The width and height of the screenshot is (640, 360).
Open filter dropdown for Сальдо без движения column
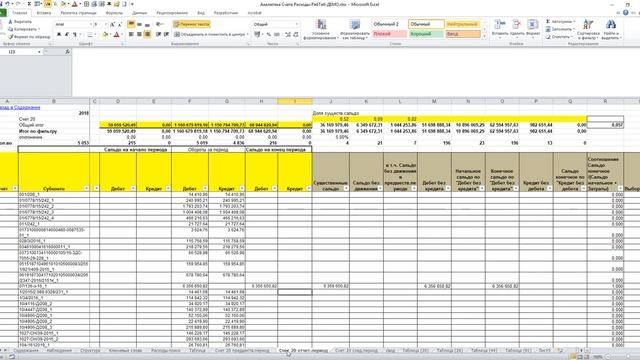[x=380, y=188]
